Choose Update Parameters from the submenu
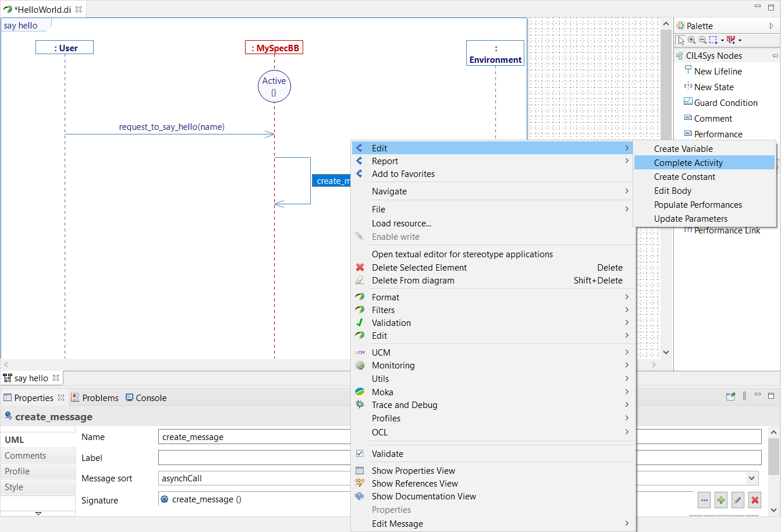The height and width of the screenshot is (532, 781). pos(704,219)
